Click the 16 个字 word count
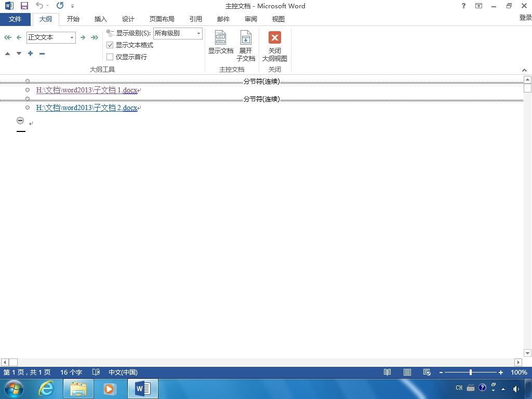 [71, 372]
